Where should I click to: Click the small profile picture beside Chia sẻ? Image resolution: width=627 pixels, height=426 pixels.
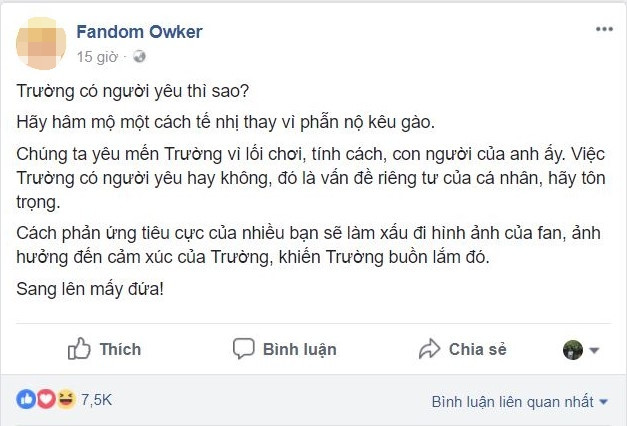tap(573, 349)
